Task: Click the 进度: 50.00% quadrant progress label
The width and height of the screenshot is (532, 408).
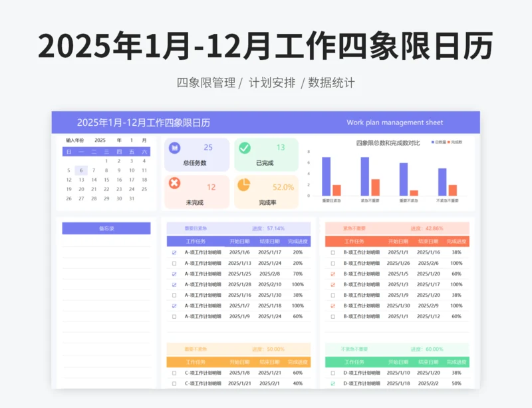Action: tap(268, 349)
